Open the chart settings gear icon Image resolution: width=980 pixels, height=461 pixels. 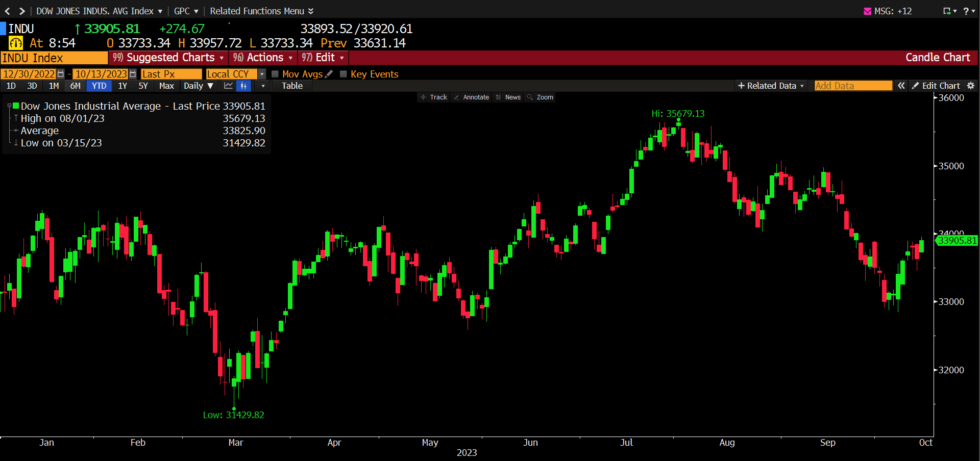click(x=971, y=86)
